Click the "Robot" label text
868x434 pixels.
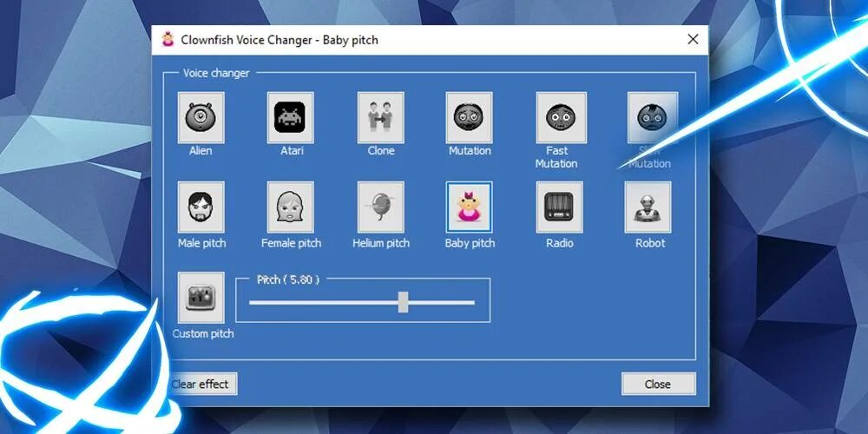tap(650, 243)
